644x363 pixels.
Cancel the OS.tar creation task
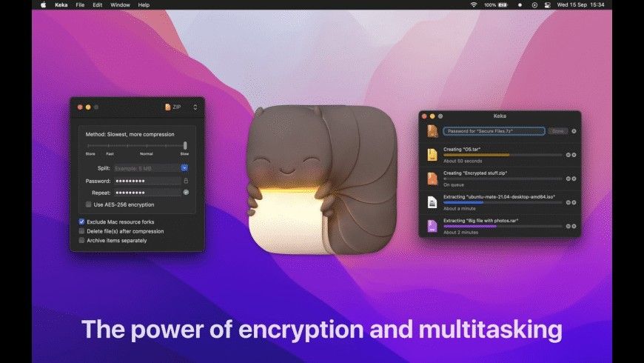click(574, 155)
